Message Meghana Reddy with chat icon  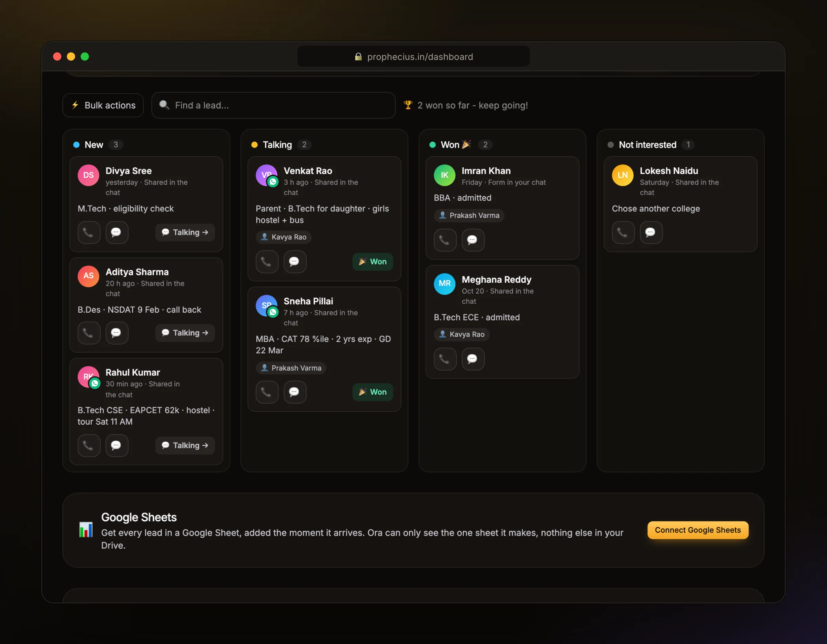pos(473,359)
